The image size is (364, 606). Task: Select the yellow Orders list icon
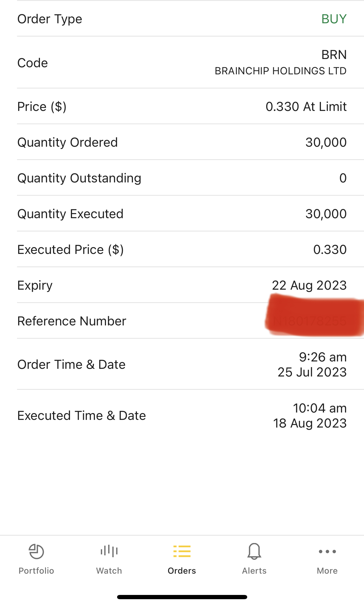point(182,551)
